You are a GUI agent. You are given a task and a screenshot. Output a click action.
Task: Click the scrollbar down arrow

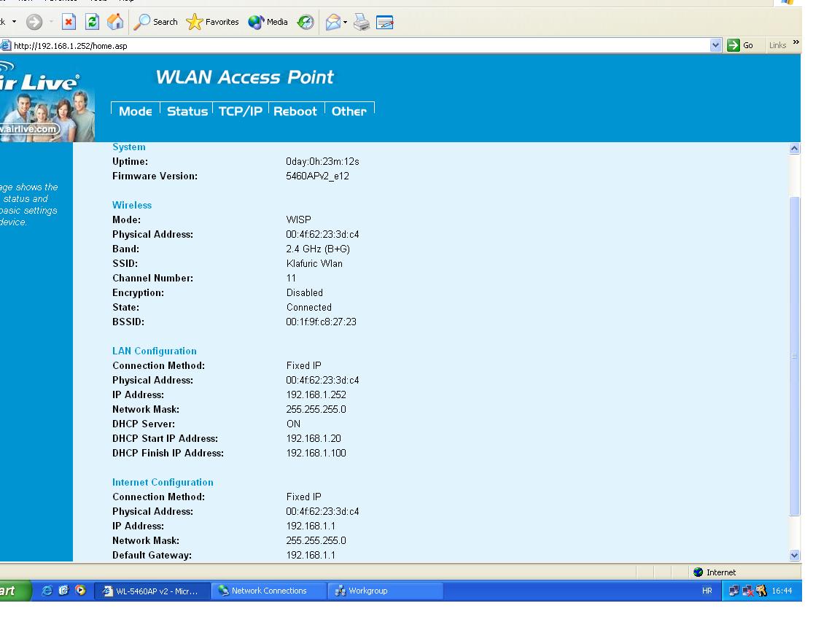click(795, 556)
